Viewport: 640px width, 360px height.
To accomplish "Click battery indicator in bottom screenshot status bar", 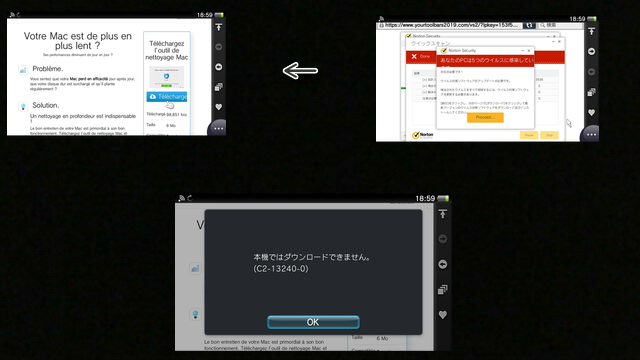I will [x=443, y=198].
